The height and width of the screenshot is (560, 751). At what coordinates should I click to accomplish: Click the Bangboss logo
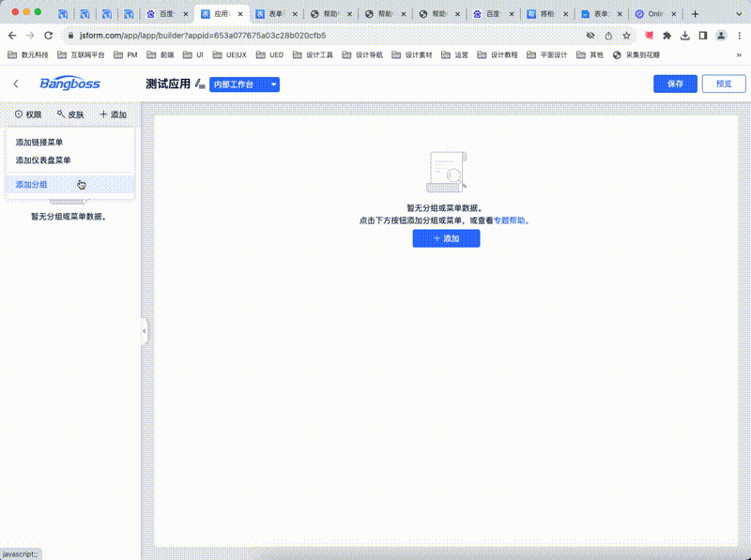coord(69,84)
